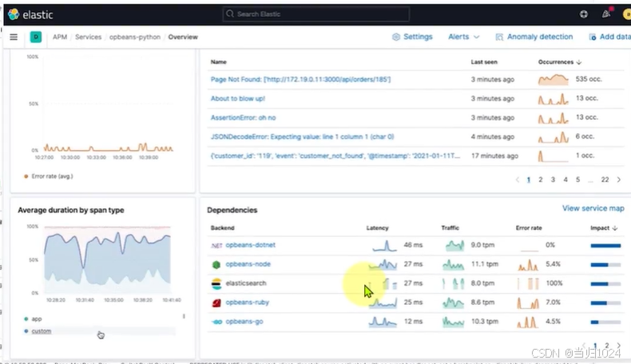Click the opbeans-go icon
This screenshot has width=631, height=364.
coord(217,322)
